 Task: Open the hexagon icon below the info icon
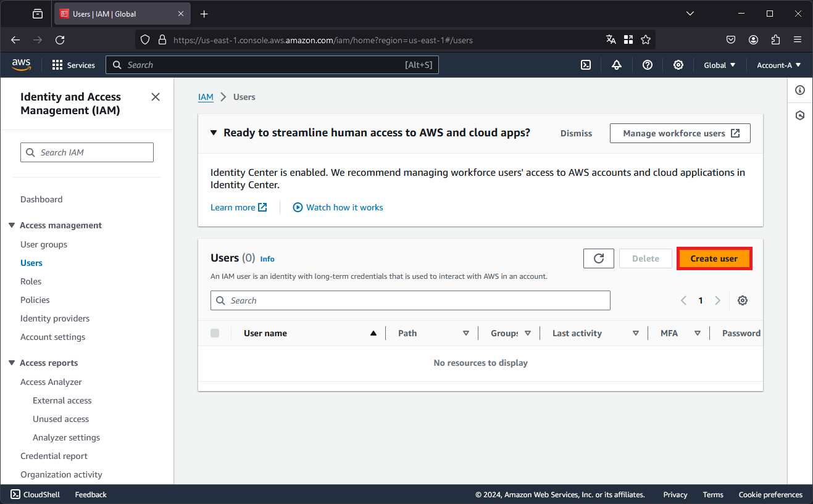(x=800, y=115)
